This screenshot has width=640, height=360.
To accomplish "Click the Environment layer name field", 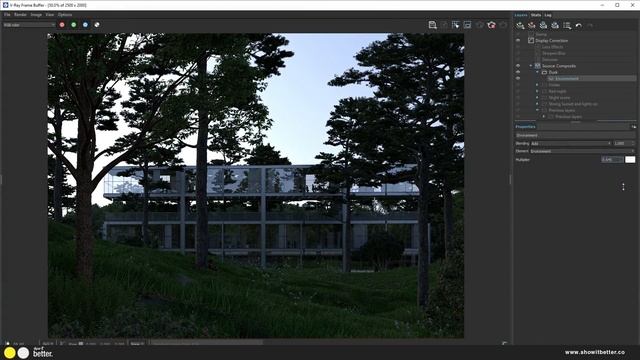I will pyautogui.click(x=575, y=135).
